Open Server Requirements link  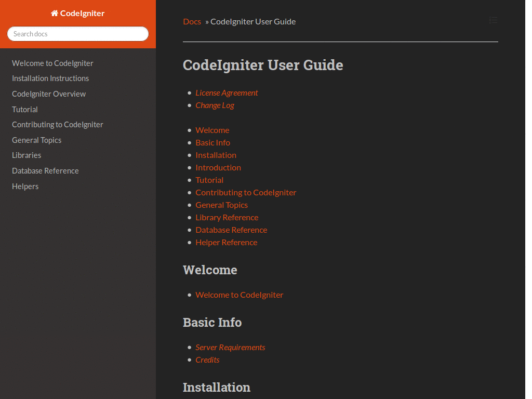click(230, 348)
